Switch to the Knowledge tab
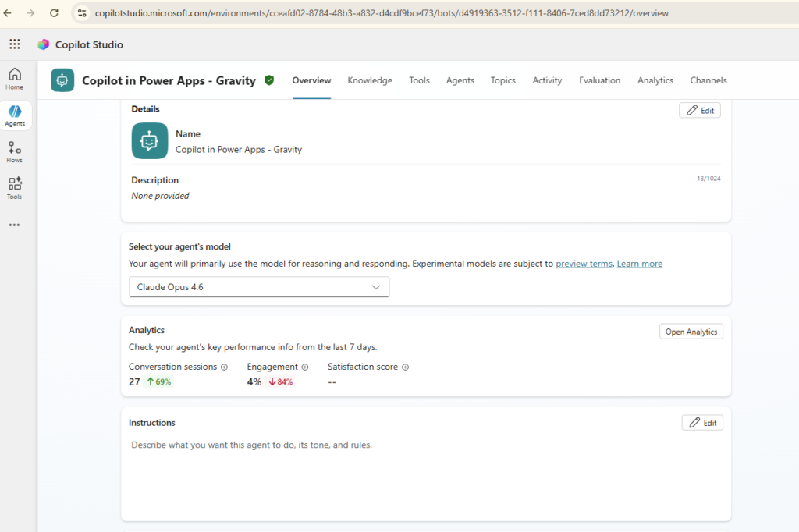The image size is (799, 532). coord(370,80)
